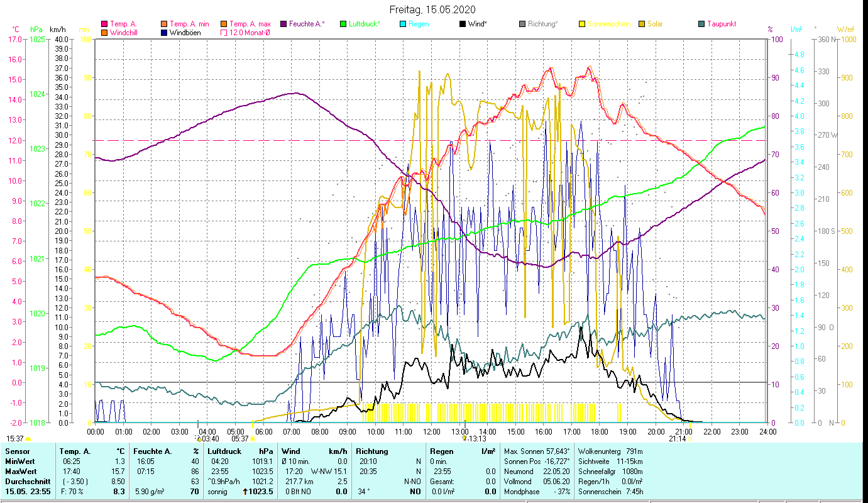The height and width of the screenshot is (503, 868).
Task: Click the yellow Sonnenschein legend label
Action: (x=607, y=24)
